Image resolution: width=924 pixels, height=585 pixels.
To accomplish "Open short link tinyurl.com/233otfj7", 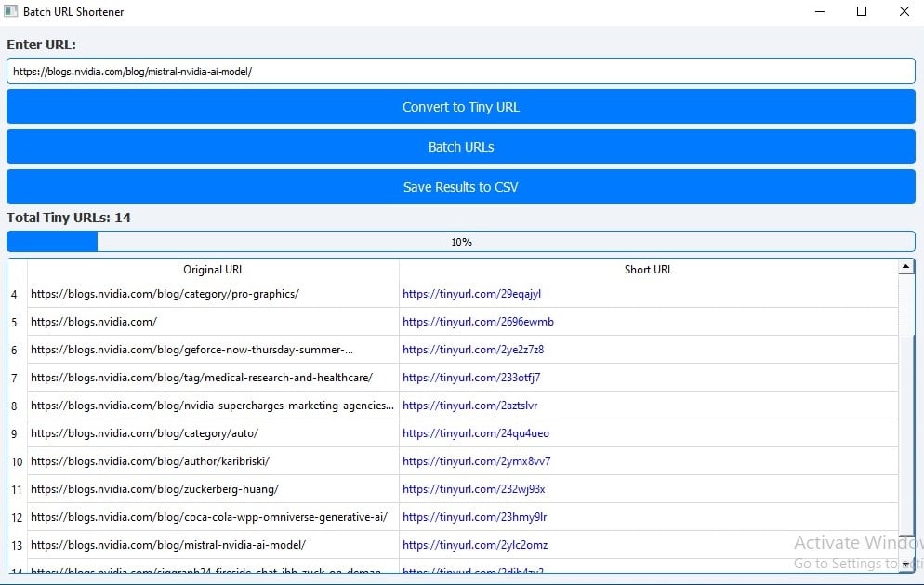I will pos(471,378).
